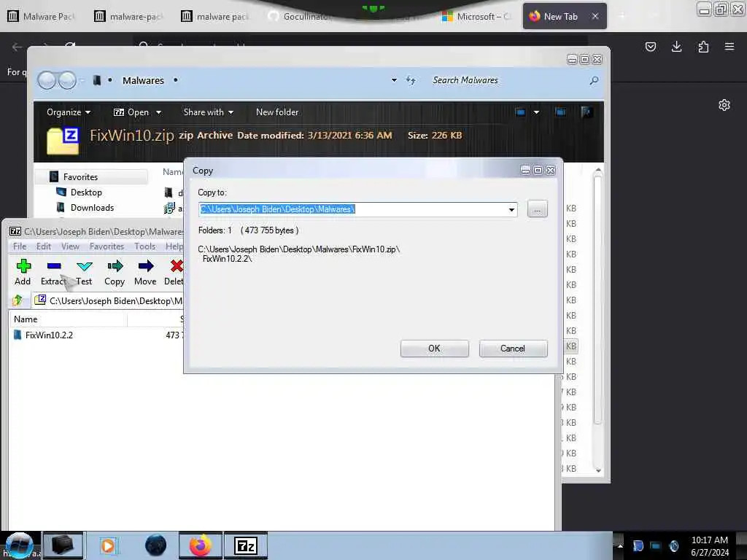The image size is (747, 560).
Task: Close the New Tab browser tab
Action: pos(595,16)
